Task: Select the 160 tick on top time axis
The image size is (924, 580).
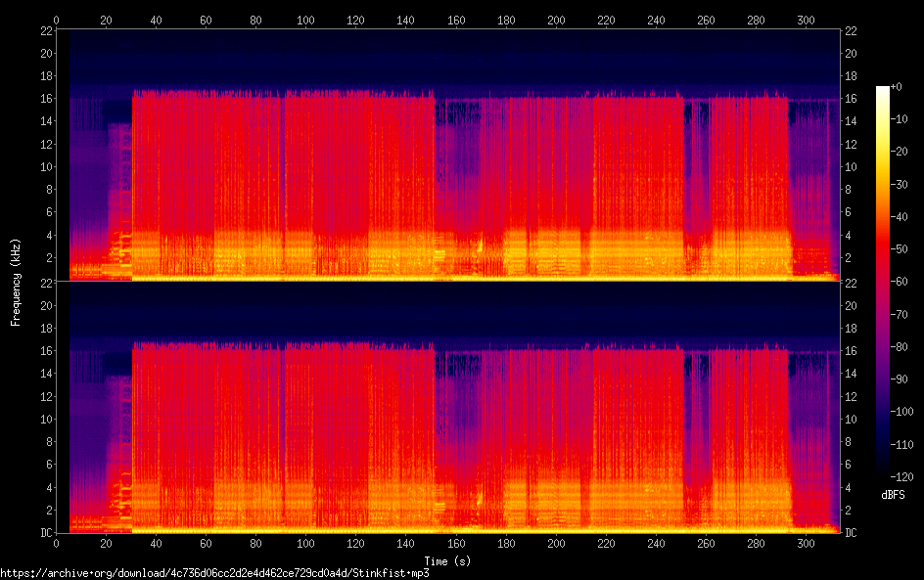Action: (456, 20)
